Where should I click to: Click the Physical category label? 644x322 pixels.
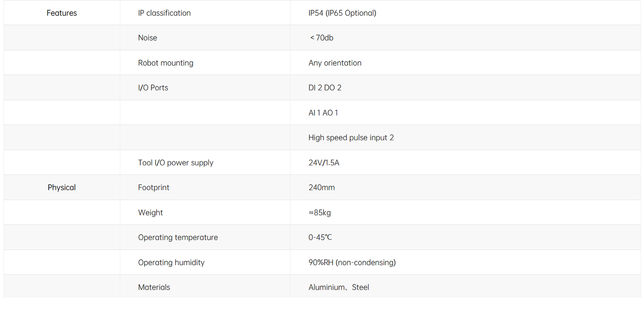[62, 187]
